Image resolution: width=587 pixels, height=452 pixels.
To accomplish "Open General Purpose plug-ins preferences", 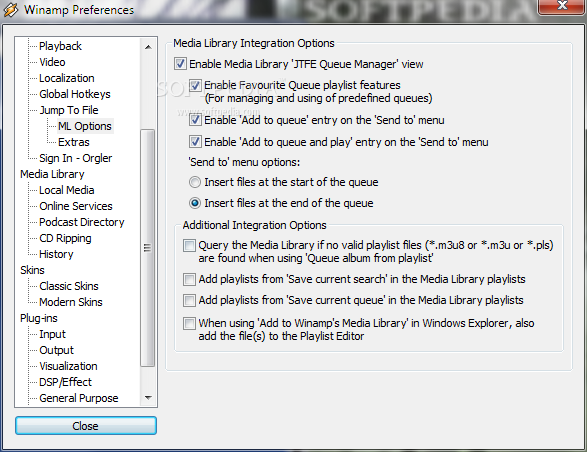I will tap(79, 398).
